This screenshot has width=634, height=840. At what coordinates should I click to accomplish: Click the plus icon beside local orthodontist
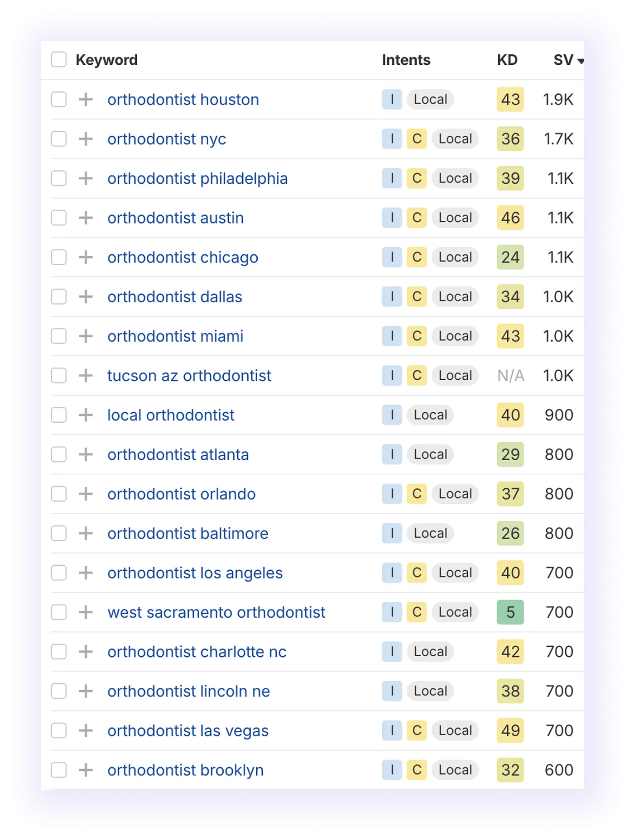point(85,415)
